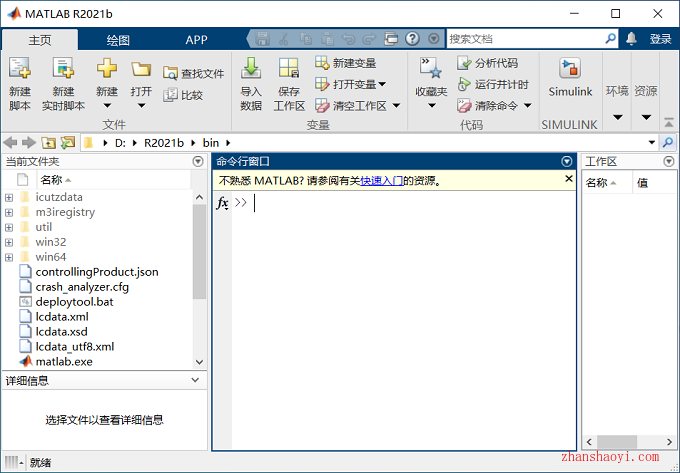Open the Command Window (命令行窗口) actions menu
This screenshot has height=473, width=680.
click(x=566, y=162)
